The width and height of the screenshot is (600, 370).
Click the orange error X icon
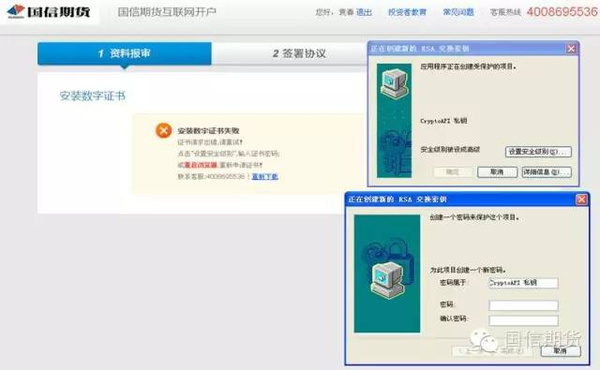(x=163, y=130)
